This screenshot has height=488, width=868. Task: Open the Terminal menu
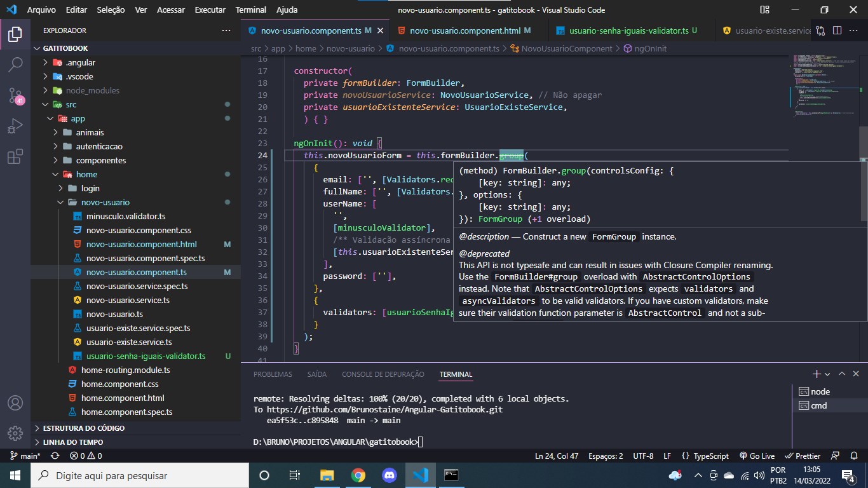[251, 10]
